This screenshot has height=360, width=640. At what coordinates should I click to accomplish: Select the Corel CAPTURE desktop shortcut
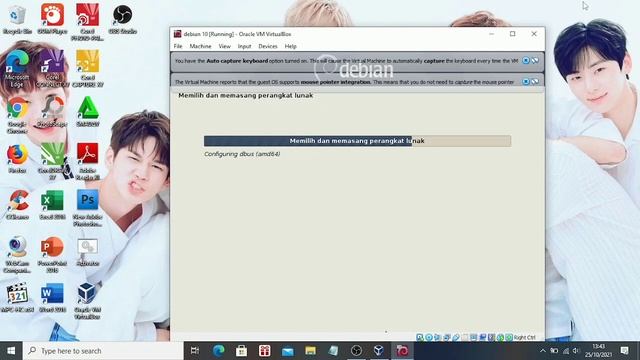[87, 69]
